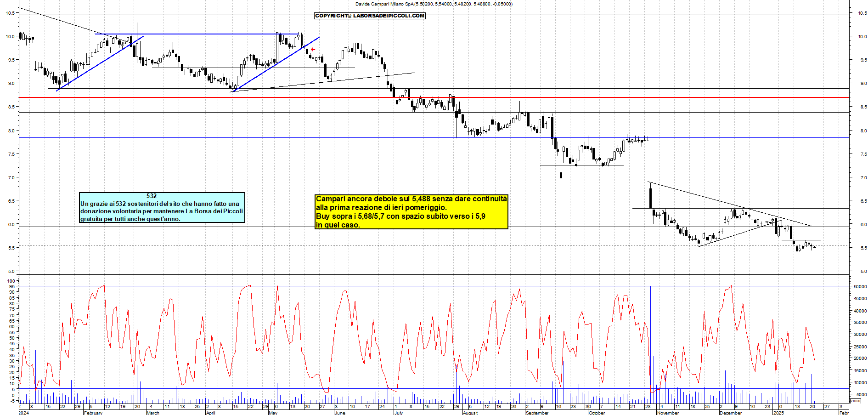This screenshot has height=415, width=868.
Task: Select the blue vertical line in the oscillator panel
Action: [650, 338]
